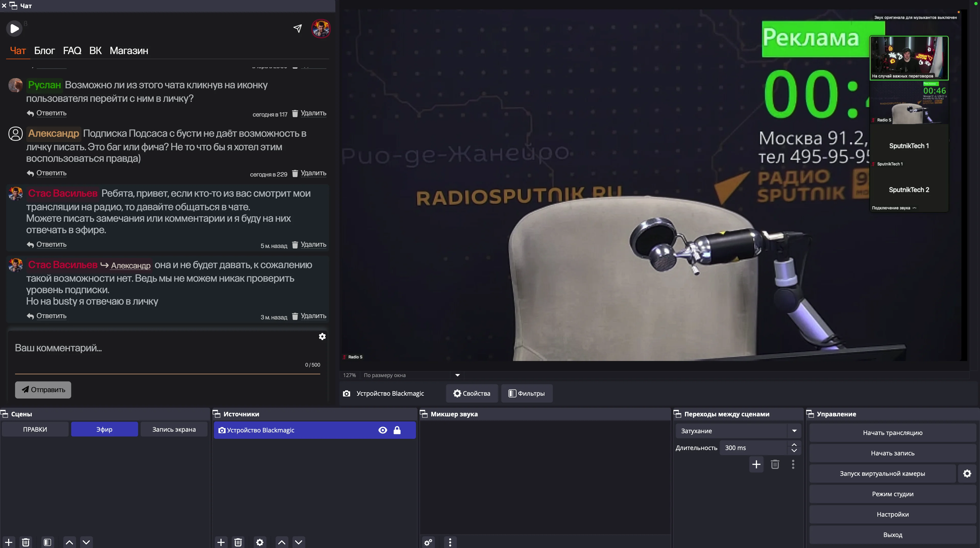The height and width of the screenshot is (548, 980).
Task: Click Запуск виртуальной камеры button
Action: pos(882,474)
